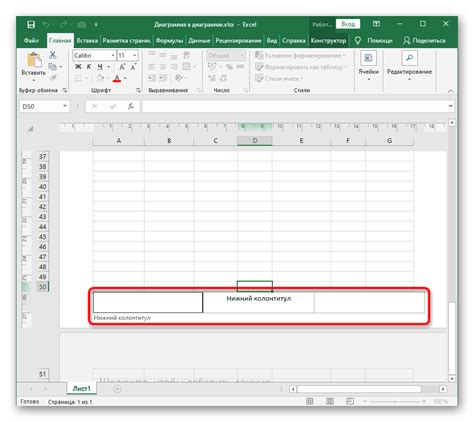Click the Вставить paste clipboard icon
Screen dimensions: 474x422
[34, 60]
